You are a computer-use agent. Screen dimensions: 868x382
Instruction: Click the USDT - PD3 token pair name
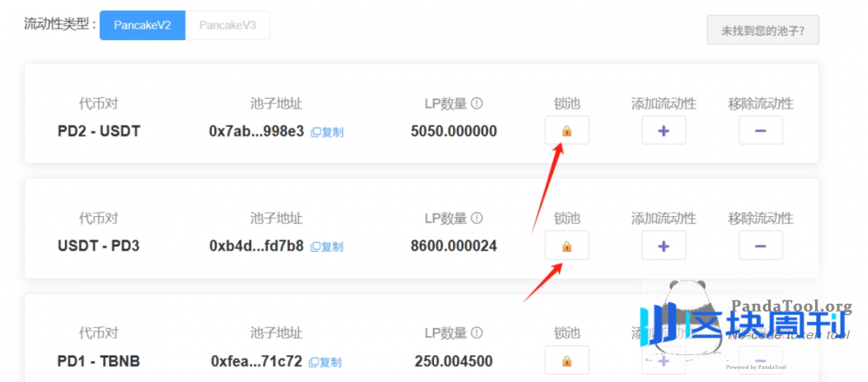pyautogui.click(x=98, y=247)
